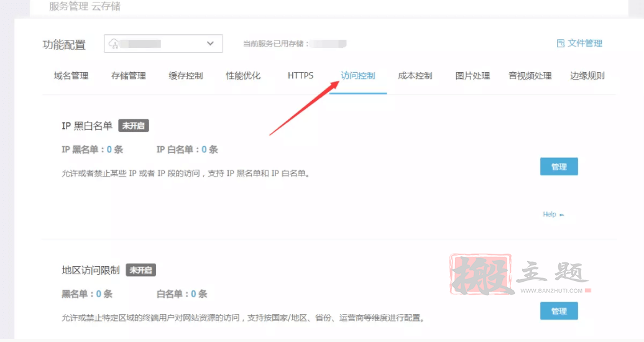
Task: Click the dropdown chevron arrow
Action: point(210,44)
